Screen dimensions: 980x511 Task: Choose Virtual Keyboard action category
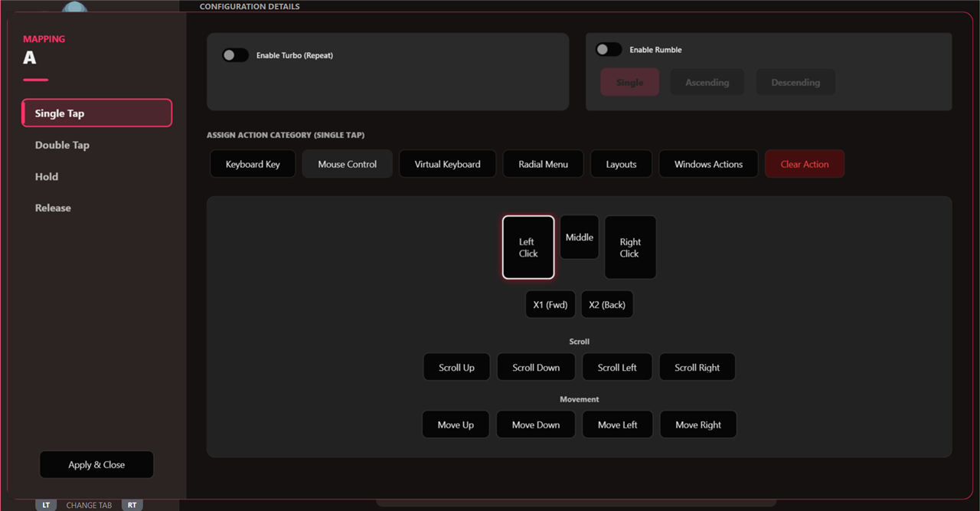coord(448,164)
